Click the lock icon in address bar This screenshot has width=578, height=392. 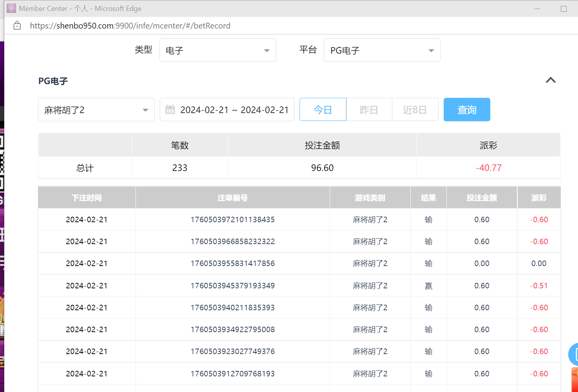17,26
